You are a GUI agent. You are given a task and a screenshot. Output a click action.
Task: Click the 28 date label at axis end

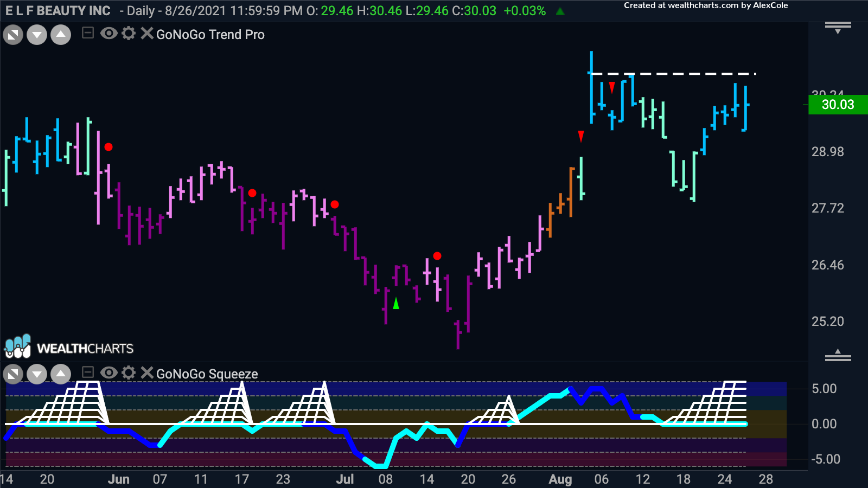click(x=766, y=479)
